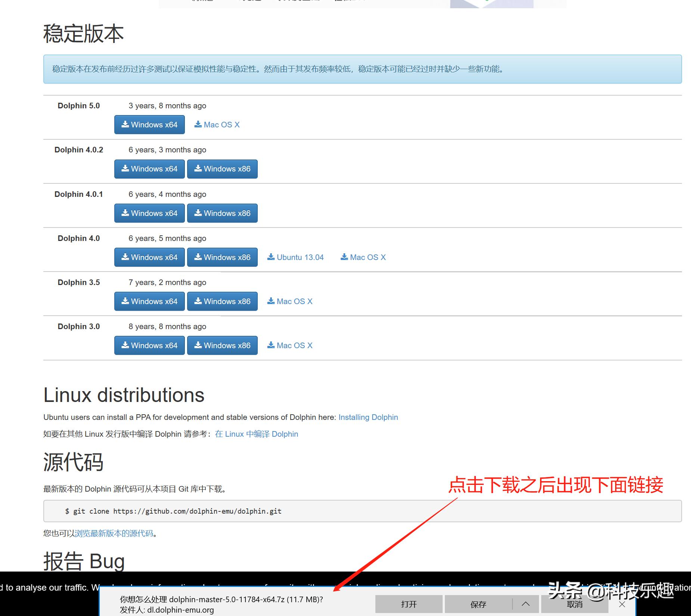Click 保存 to save the download

coord(478,604)
